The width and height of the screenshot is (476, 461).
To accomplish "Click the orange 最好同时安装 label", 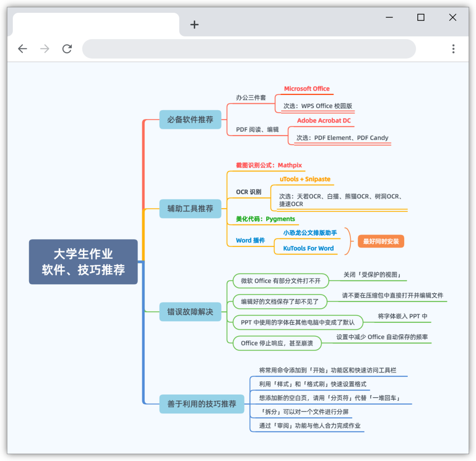I will [381, 241].
